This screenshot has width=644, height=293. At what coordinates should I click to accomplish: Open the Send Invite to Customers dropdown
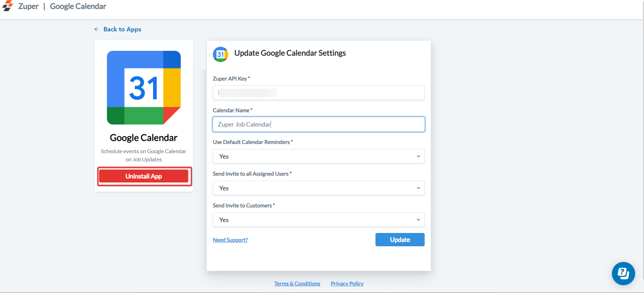318,220
